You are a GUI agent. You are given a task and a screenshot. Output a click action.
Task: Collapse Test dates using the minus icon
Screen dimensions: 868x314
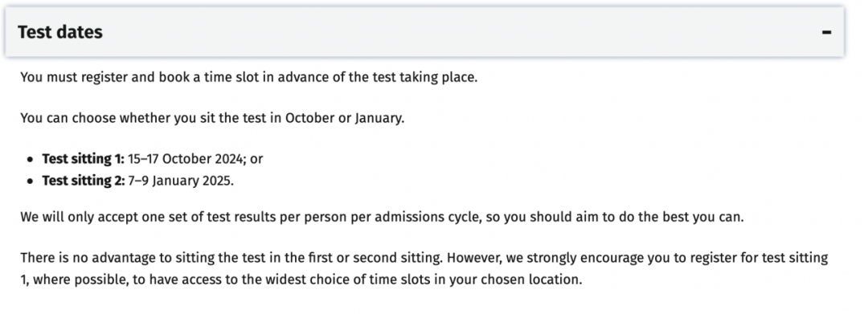pyautogui.click(x=826, y=32)
